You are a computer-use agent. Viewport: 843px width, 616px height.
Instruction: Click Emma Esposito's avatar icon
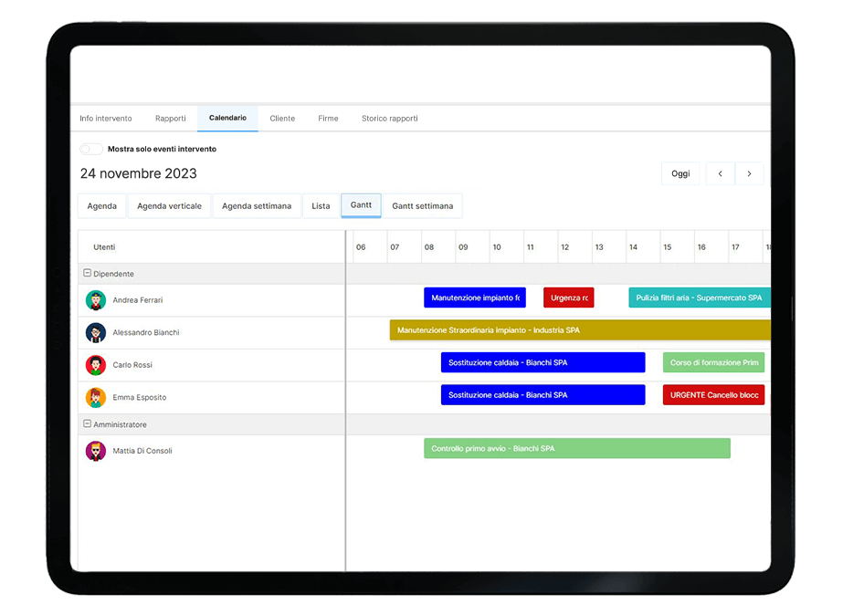[96, 398]
